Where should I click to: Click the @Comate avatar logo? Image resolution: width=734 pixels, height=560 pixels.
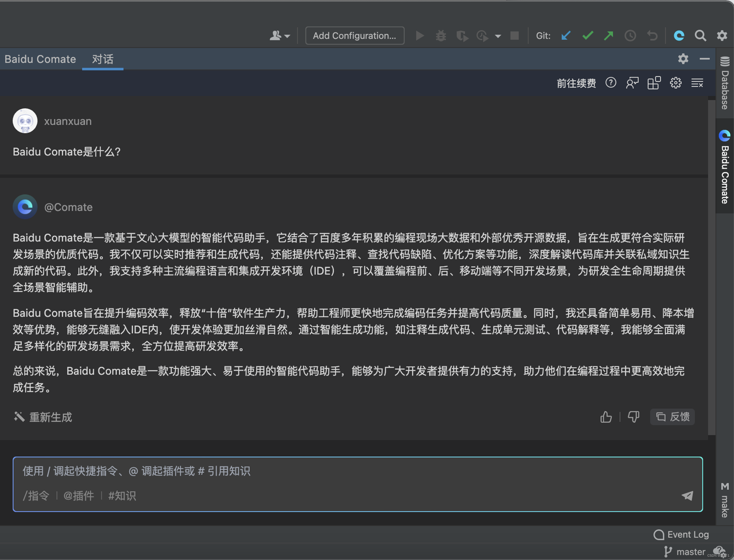[x=25, y=207]
